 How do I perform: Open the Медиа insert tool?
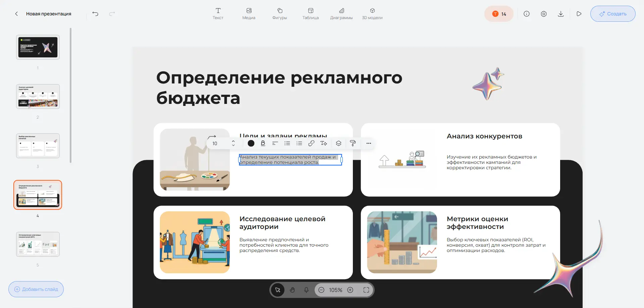(249, 14)
